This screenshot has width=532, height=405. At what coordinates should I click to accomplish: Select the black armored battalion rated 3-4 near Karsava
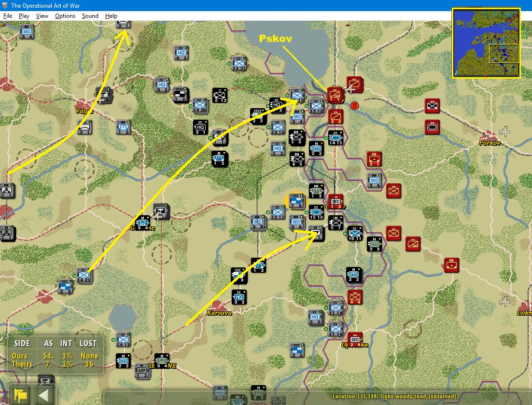coord(162,361)
